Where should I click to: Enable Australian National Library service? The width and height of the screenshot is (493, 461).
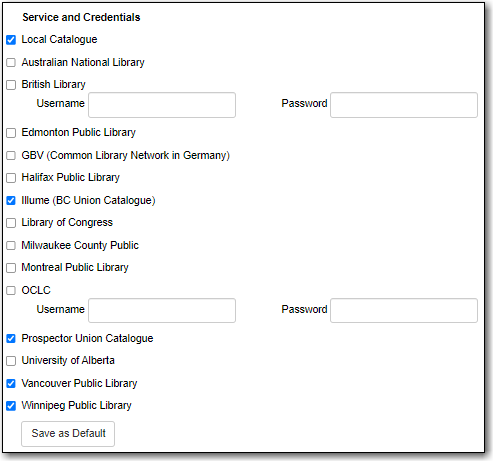pos(11,62)
